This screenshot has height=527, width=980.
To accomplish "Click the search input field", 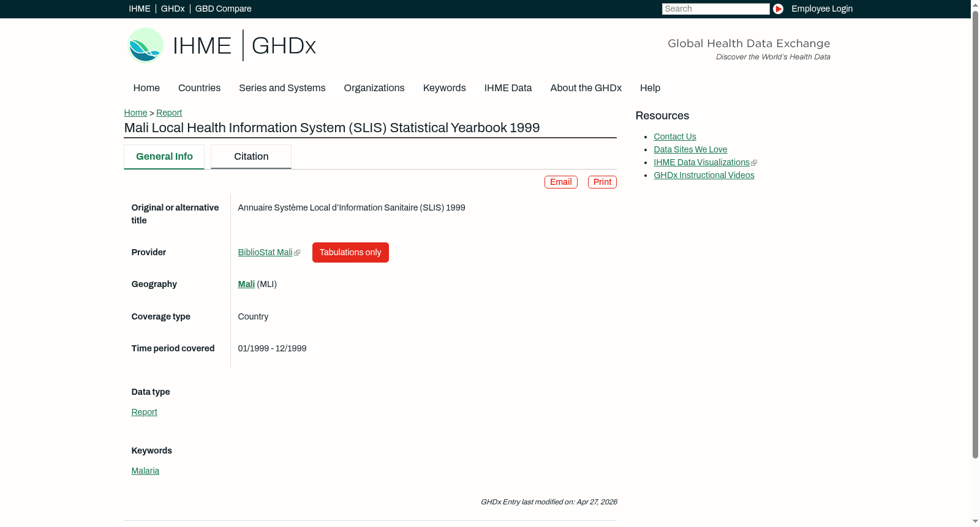I will [x=715, y=9].
